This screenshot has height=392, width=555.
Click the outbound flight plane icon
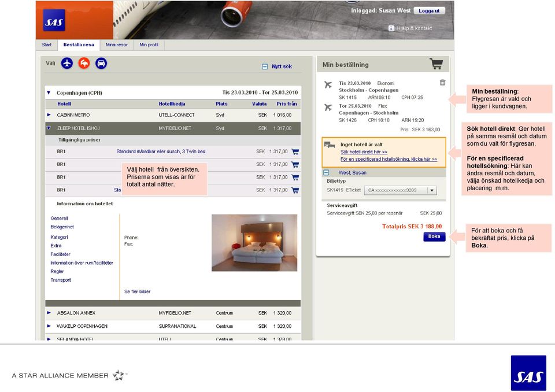pyautogui.click(x=328, y=84)
